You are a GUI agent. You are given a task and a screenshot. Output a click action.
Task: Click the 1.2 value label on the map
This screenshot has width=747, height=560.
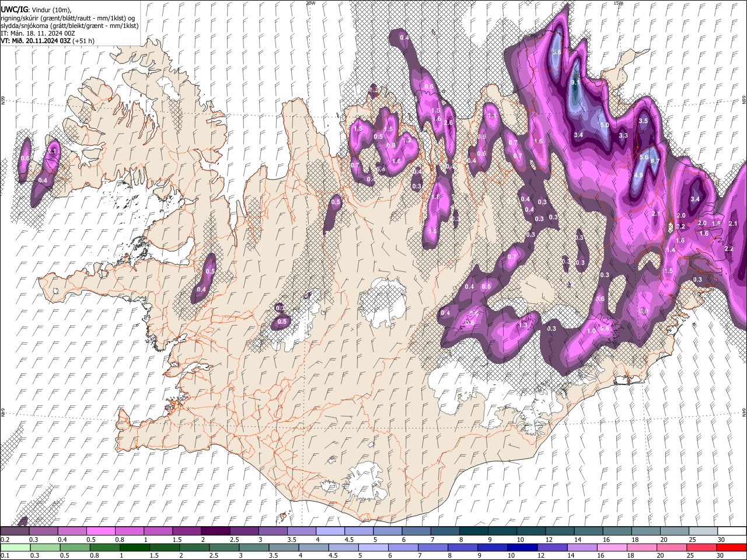[407, 140]
